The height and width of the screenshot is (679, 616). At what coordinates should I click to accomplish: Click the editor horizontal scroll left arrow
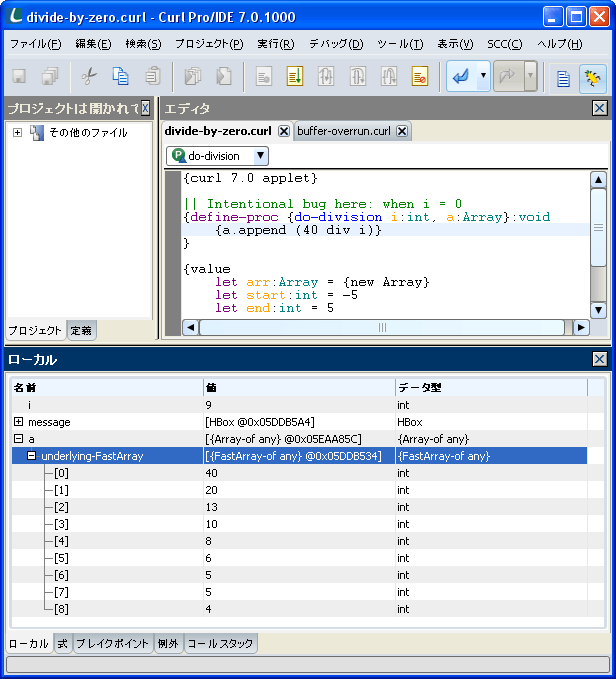pyautogui.click(x=190, y=327)
